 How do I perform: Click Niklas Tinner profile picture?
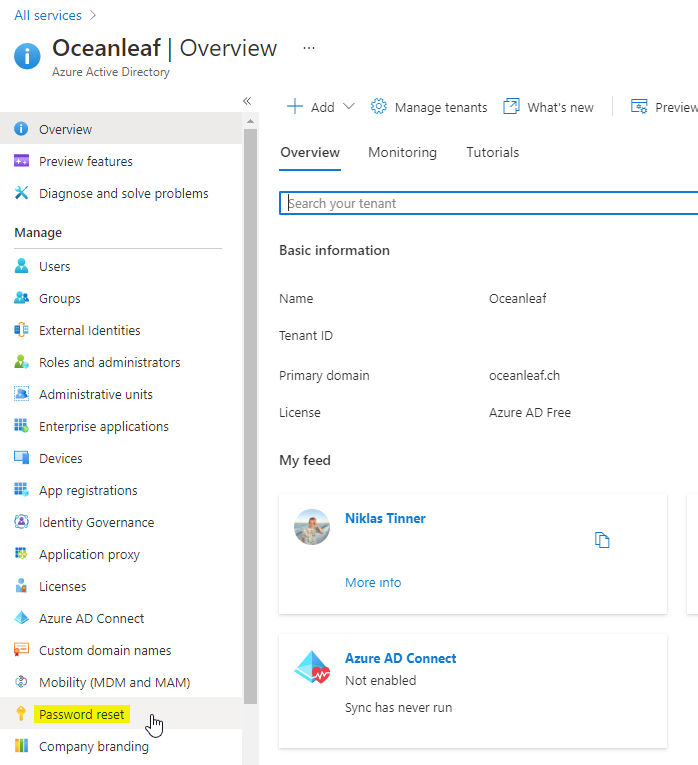[x=312, y=527]
